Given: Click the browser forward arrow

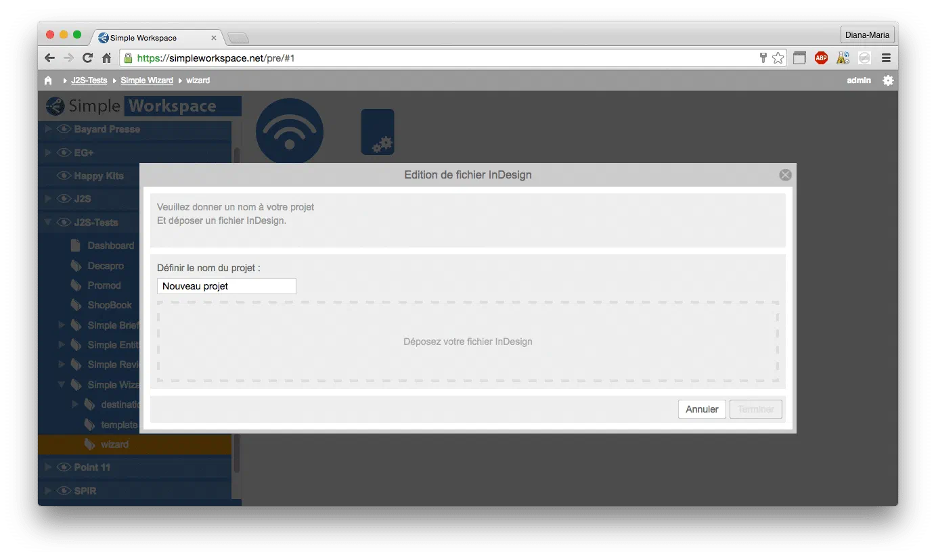Looking at the screenshot, I should [x=68, y=58].
